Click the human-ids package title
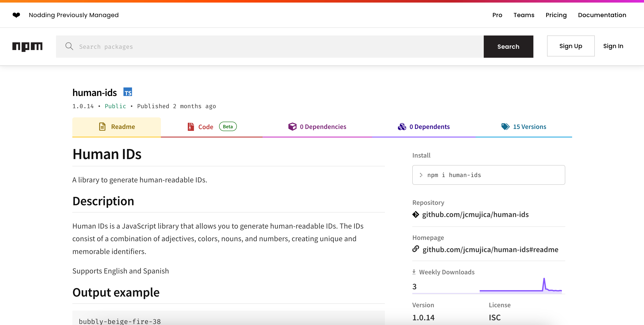 point(95,92)
